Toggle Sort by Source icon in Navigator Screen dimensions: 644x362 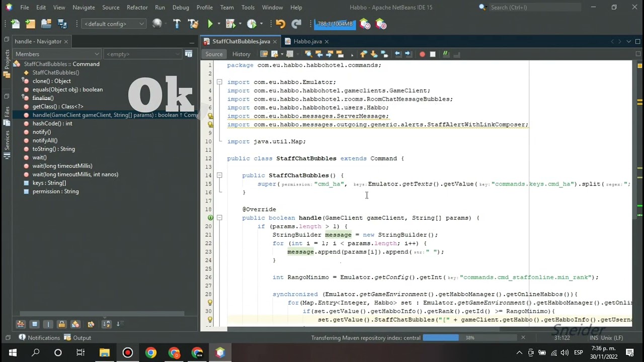click(x=120, y=324)
